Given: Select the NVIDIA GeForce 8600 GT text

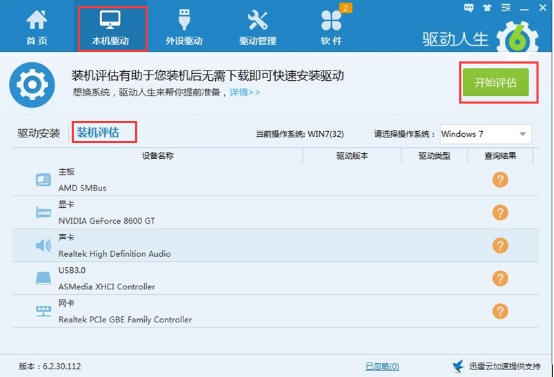Looking at the screenshot, I should (106, 221).
